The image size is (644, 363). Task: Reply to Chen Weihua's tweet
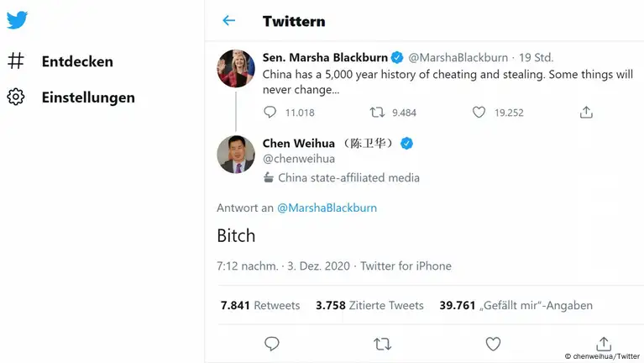point(271,344)
